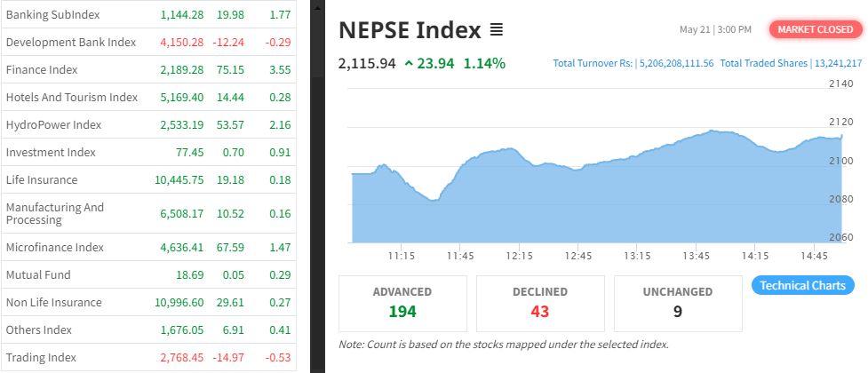
Task: Click the Trading Index row
Action: (42, 358)
